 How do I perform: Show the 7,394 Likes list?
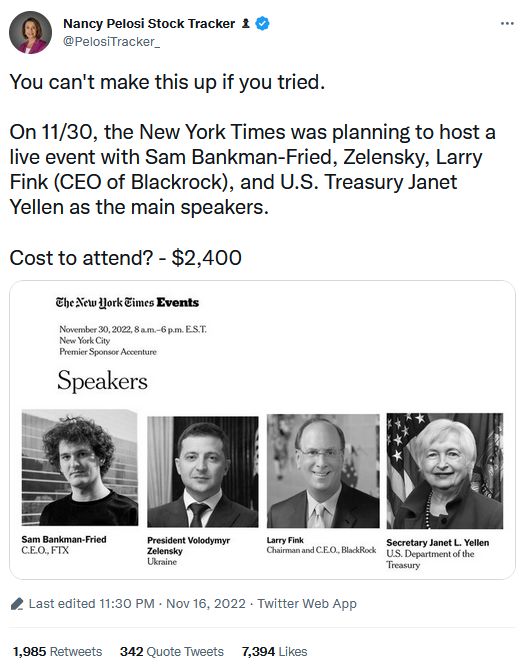274,651
